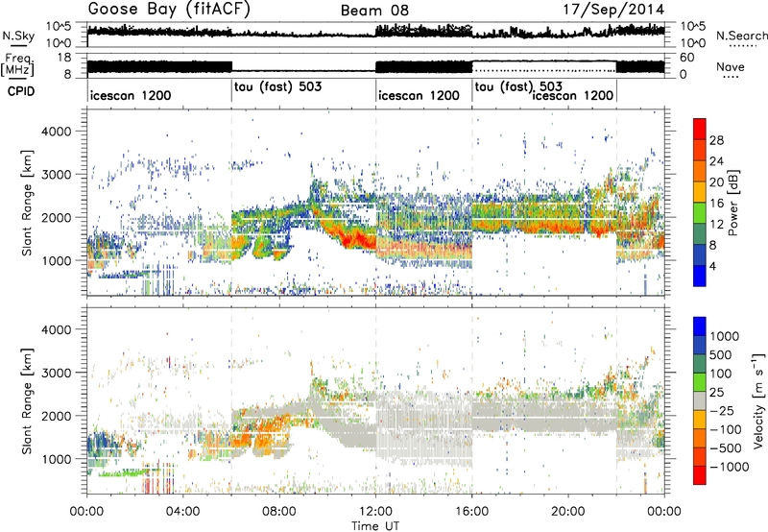Click the "4" Power colorbar tick label
Viewport: 768px width, 532px height.
[x=713, y=266]
